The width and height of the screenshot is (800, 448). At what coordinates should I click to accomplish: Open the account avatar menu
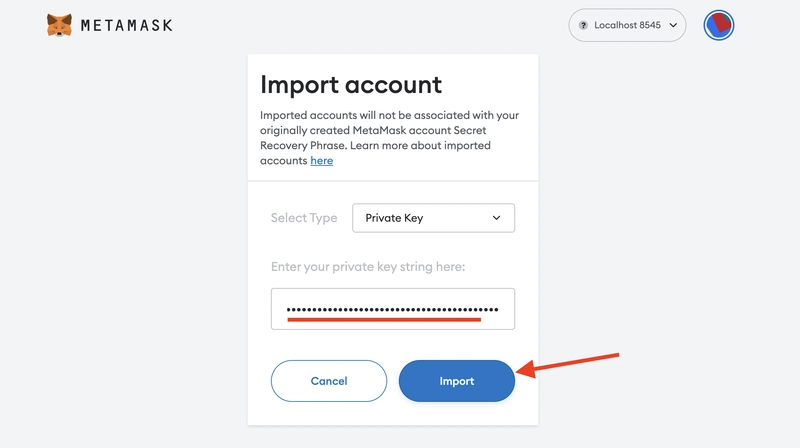(x=719, y=25)
